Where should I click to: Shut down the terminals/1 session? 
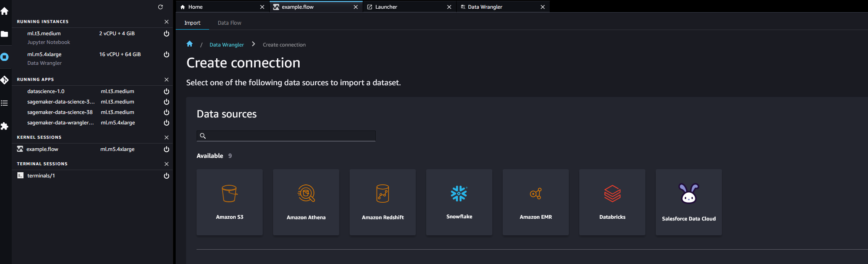[166, 176]
